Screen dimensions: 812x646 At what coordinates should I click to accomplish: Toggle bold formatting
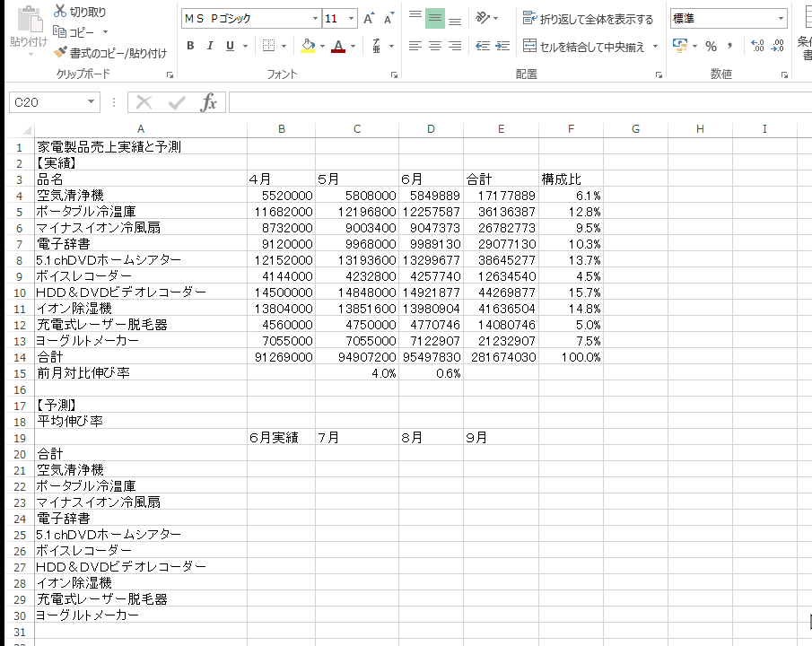coord(190,46)
